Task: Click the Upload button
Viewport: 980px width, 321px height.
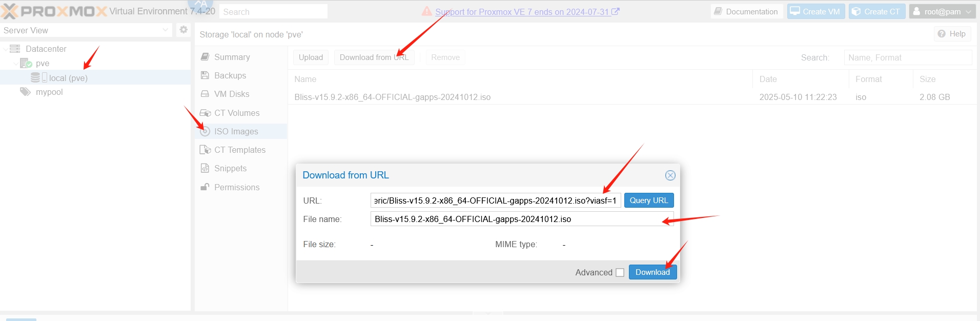Action: click(311, 57)
